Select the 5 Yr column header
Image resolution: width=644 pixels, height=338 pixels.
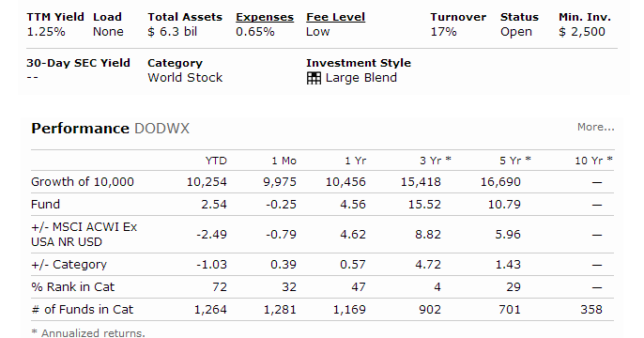click(515, 161)
